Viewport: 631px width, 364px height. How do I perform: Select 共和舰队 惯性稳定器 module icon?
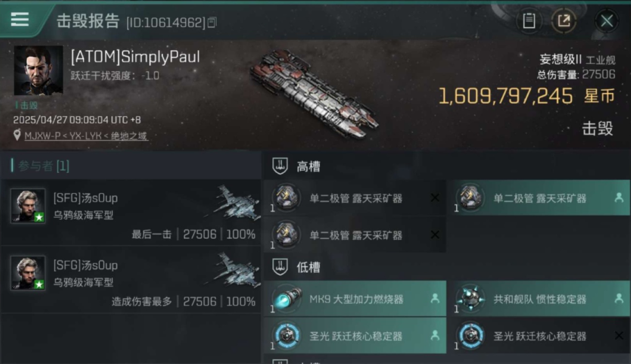click(x=469, y=299)
